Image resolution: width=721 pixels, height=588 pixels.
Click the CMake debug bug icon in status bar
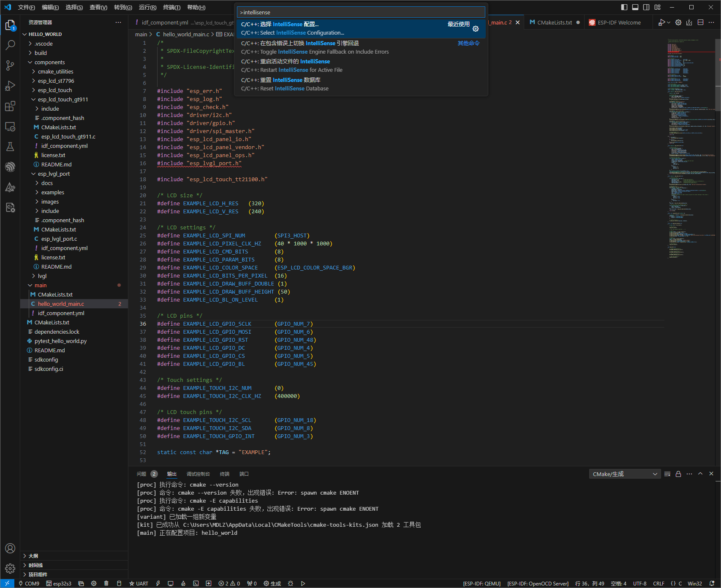click(291, 583)
